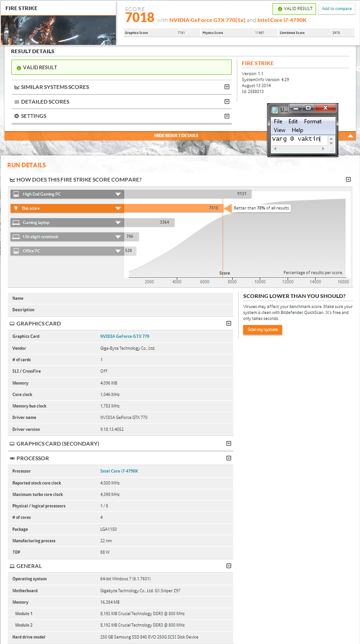Click the list icon beside DETAILED SCORES
This screenshot has width=360, height=644.
[17, 102]
